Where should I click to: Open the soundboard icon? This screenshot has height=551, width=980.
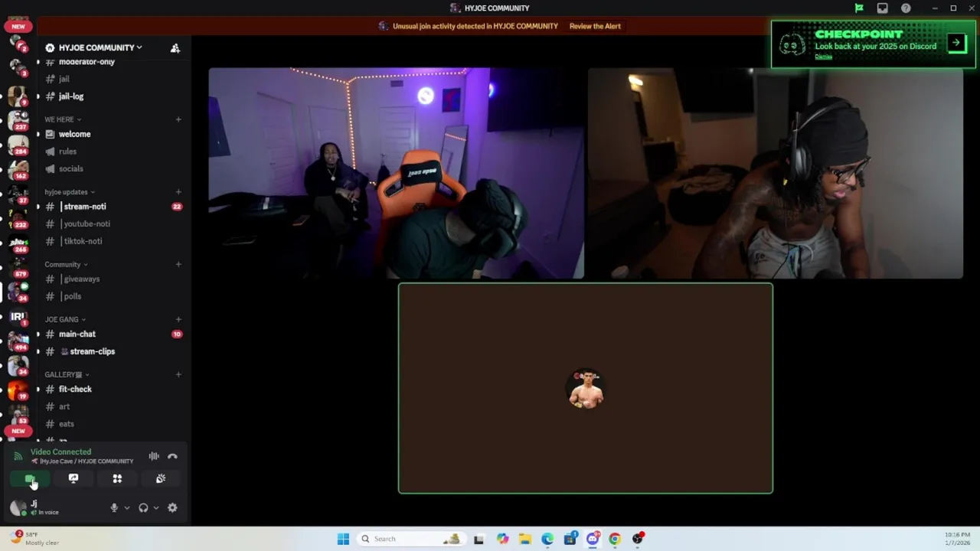click(x=161, y=478)
